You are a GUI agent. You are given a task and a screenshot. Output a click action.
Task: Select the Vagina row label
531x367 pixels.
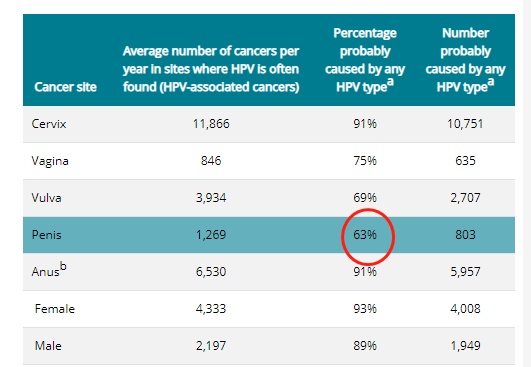click(50, 161)
